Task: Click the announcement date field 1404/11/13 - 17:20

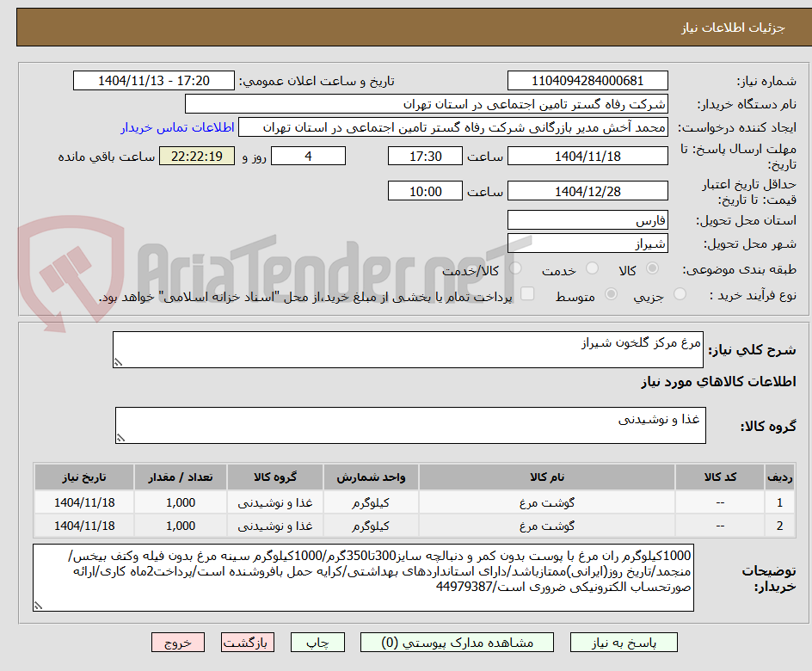Action: pos(154,81)
